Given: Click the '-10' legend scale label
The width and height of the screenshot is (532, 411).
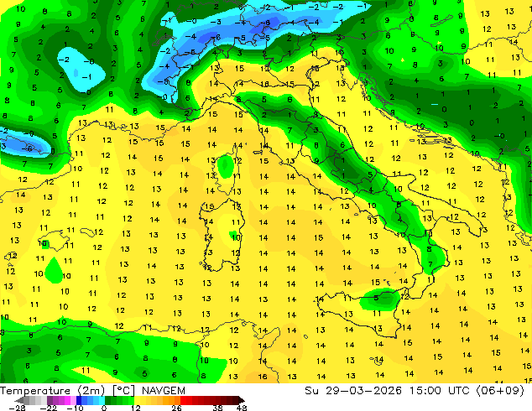Looking at the screenshot, I should click(x=75, y=408).
